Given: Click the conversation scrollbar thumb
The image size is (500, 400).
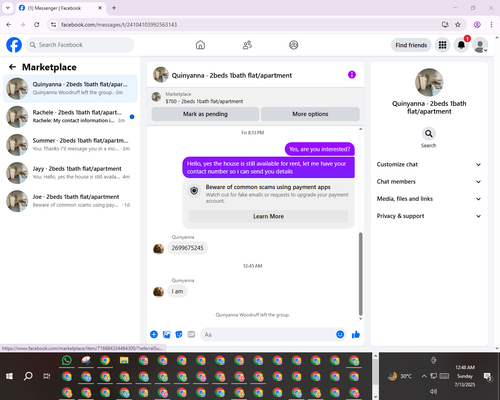Looking at the screenshot, I should 361,274.
